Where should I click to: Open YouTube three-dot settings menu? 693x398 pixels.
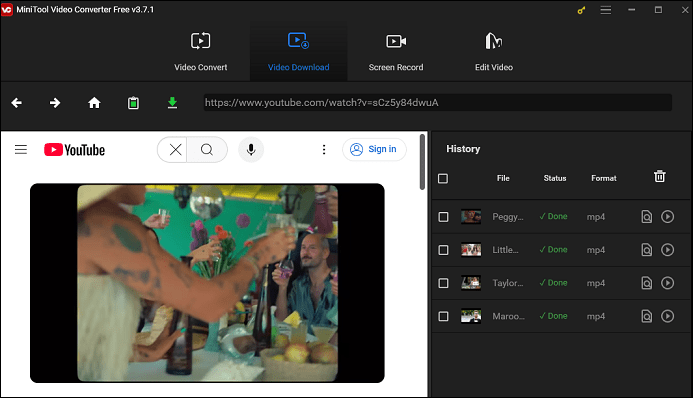coord(324,150)
